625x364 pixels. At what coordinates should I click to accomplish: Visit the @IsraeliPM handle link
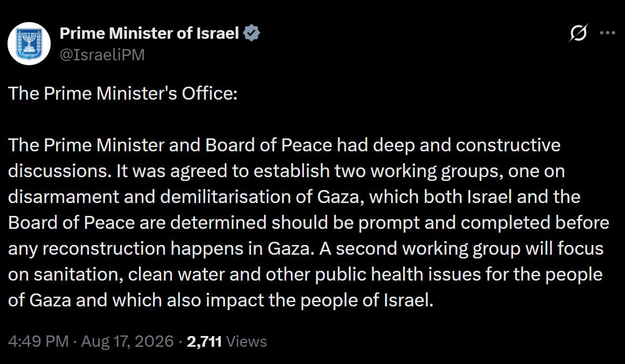(x=102, y=54)
